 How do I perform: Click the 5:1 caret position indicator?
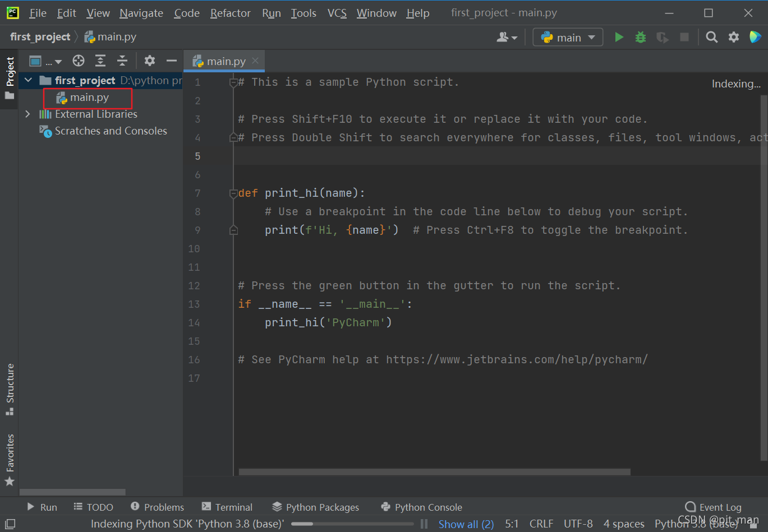[x=512, y=524]
